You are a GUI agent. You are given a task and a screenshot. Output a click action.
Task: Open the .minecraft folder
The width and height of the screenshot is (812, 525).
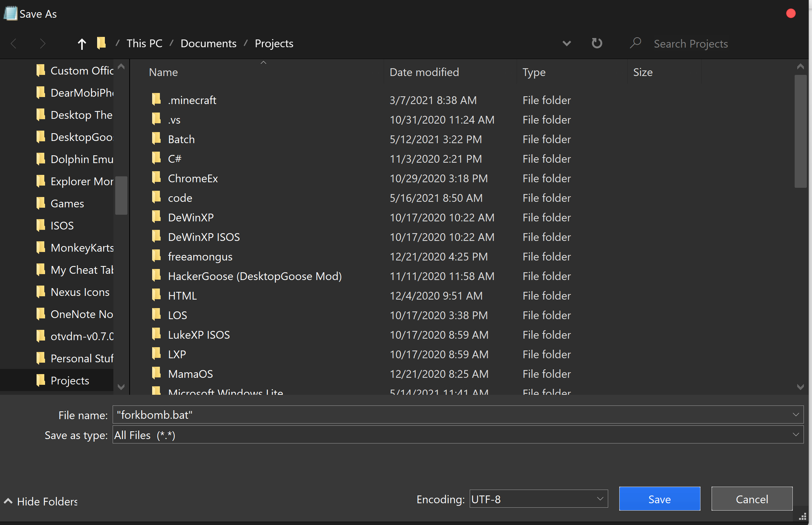coord(192,100)
